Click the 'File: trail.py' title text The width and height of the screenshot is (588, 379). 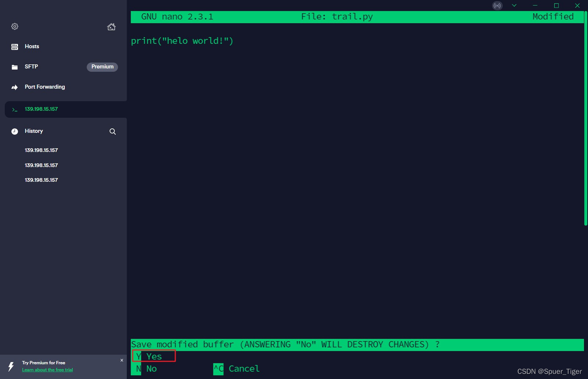point(337,17)
